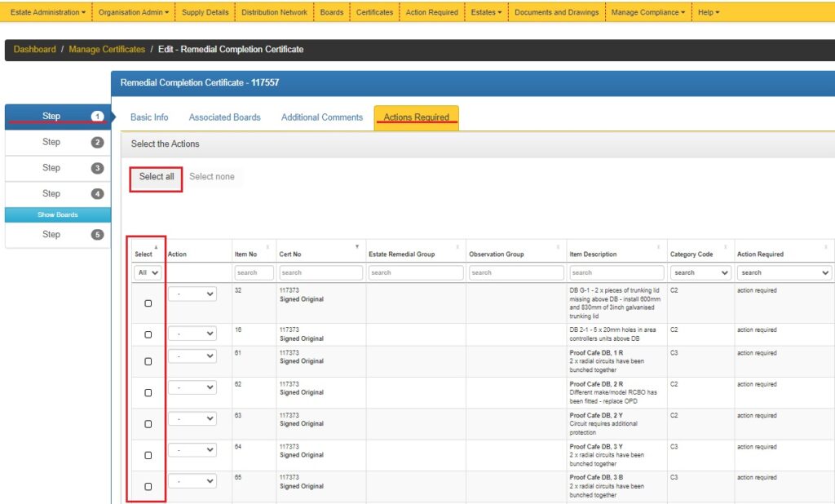Click the step 5 number badge
This screenshot has width=835, height=504.
(x=97, y=235)
